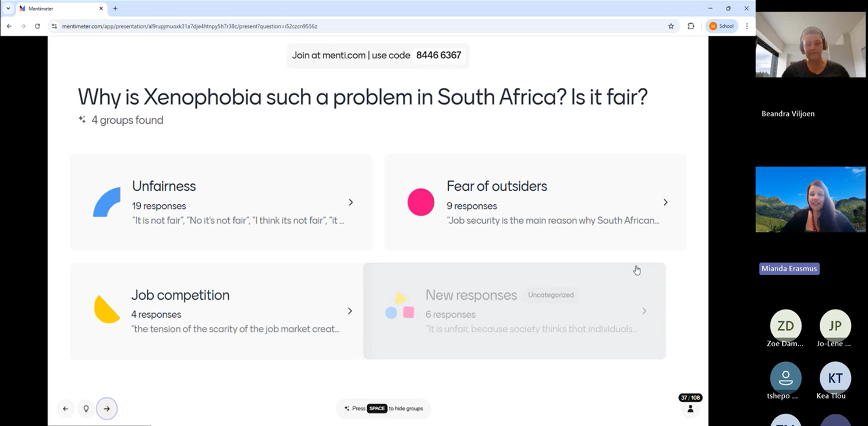Click the lightbulb icon in bottom toolbar
Viewport: 868px width, 426px height.
86,409
